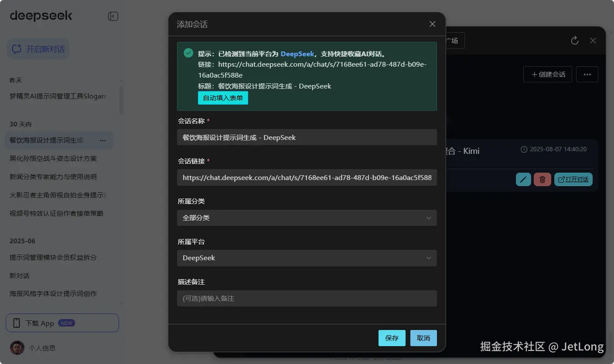Click the sidebar scrollbar thumb
Viewport: 614px width, 364px height.
(121, 100)
